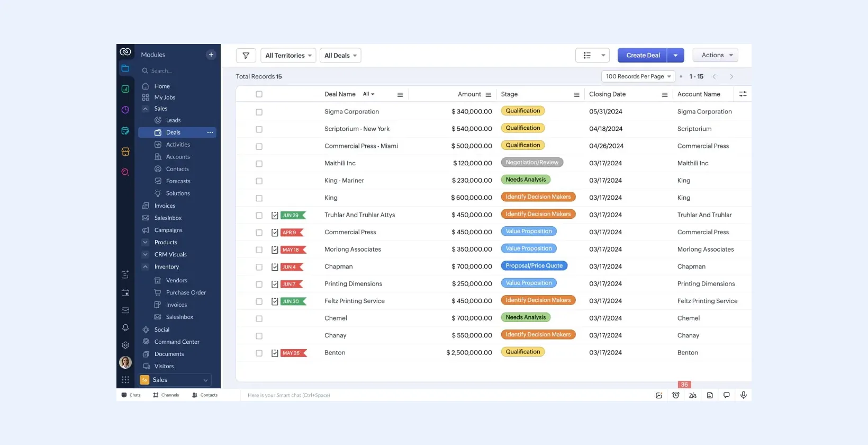Collapse the Sales section in sidebar
The height and width of the screenshot is (445, 868).
point(146,109)
